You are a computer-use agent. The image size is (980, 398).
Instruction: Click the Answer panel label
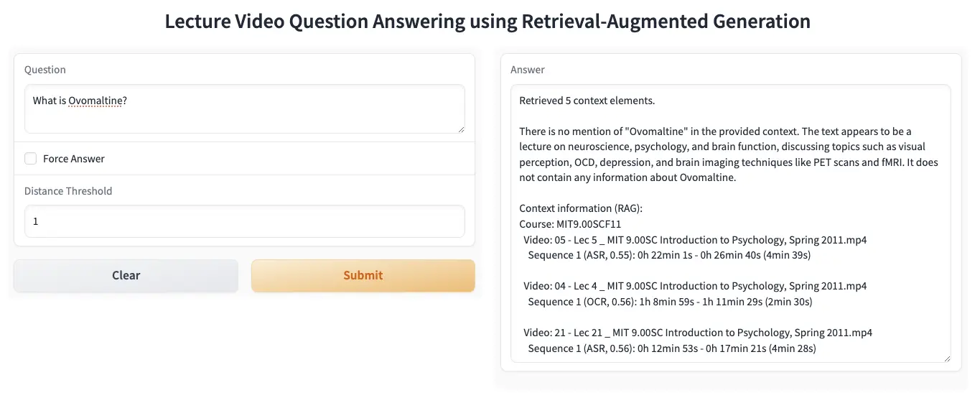[x=527, y=70]
